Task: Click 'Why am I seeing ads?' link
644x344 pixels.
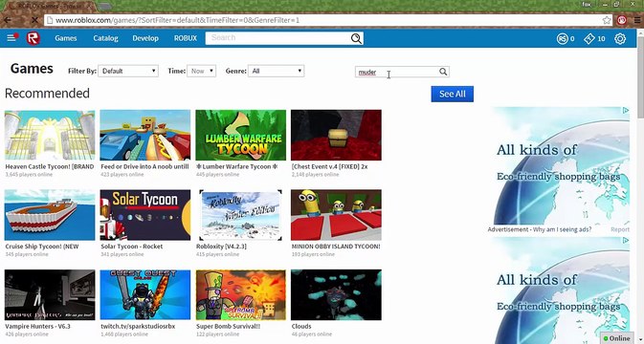Action: click(x=563, y=229)
